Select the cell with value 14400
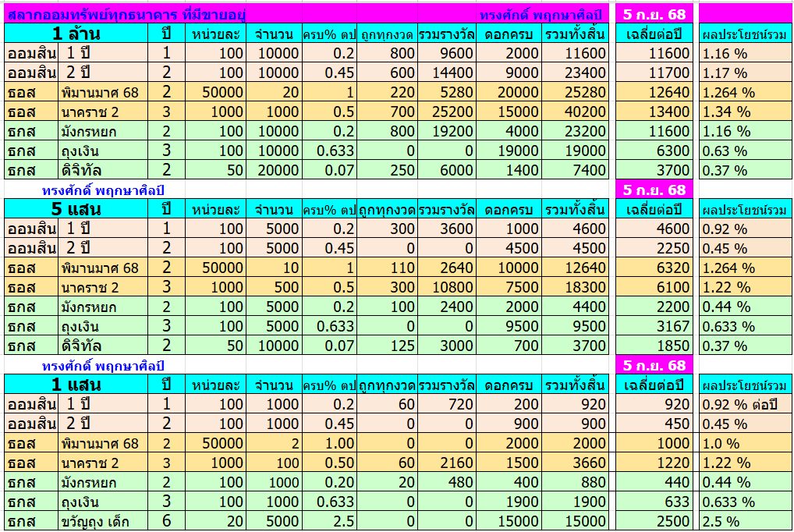Screen dimensions: 794x532 click(x=447, y=73)
